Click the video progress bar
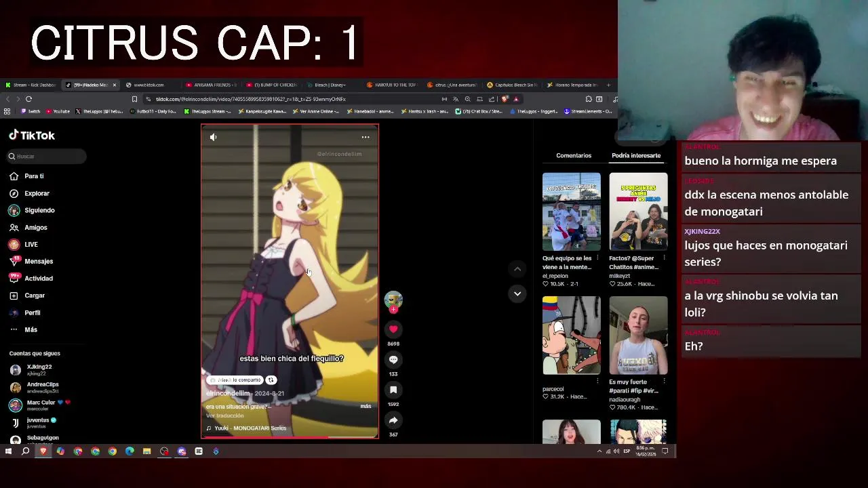Image resolution: width=868 pixels, height=488 pixels. (x=290, y=437)
